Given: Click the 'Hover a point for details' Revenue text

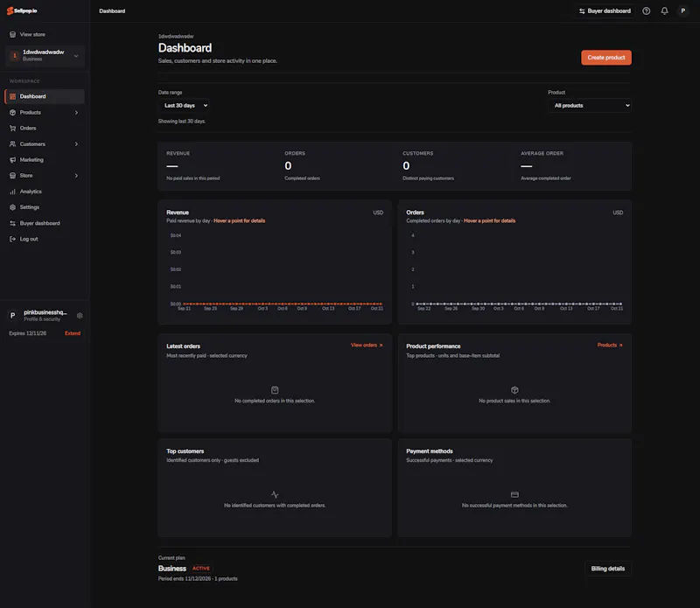Looking at the screenshot, I should tap(239, 221).
